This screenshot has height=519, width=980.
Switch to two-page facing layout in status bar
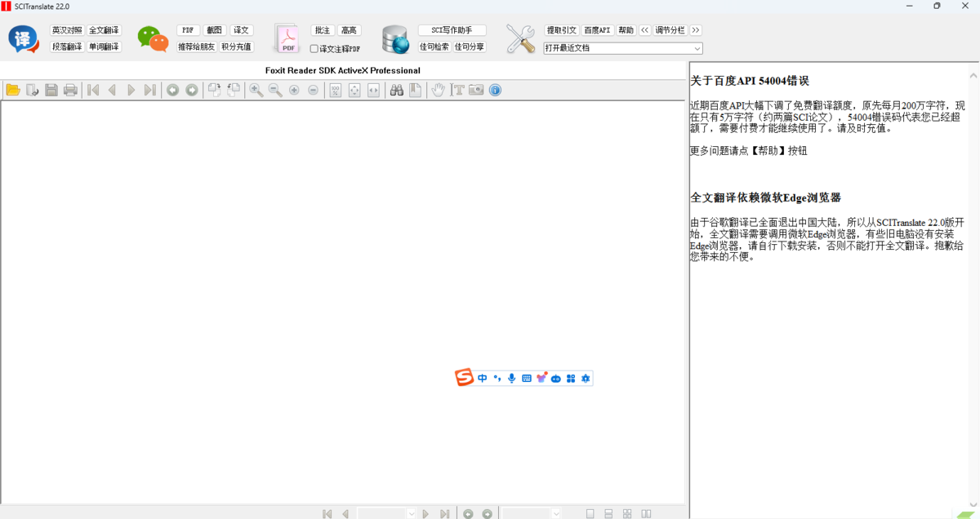point(646,514)
